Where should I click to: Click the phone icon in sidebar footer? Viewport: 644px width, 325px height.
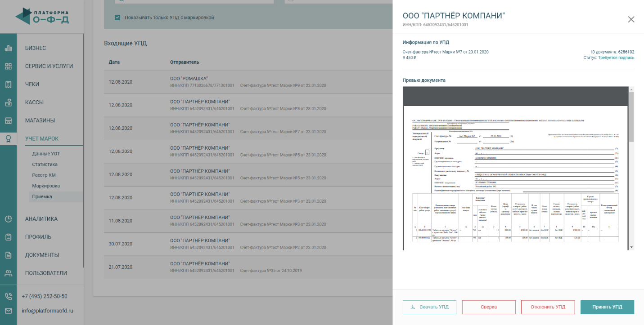(8, 296)
